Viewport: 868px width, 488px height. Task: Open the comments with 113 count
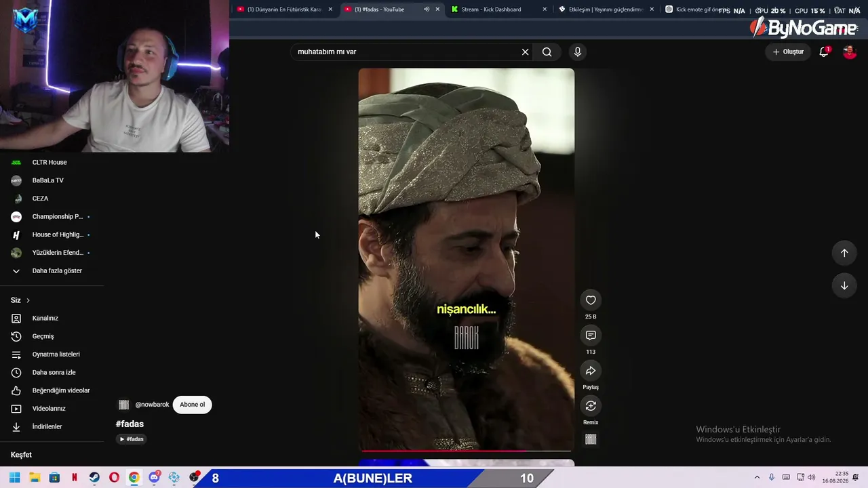coord(591,335)
